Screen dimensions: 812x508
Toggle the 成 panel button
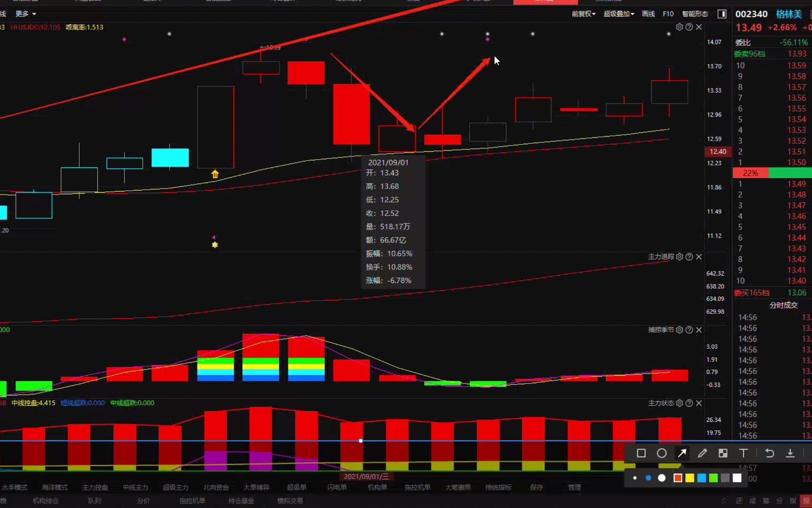tap(753, 501)
